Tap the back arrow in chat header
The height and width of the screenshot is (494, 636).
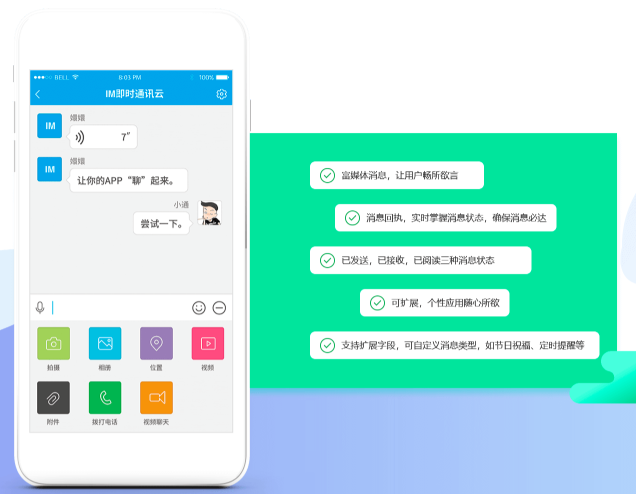coord(38,95)
